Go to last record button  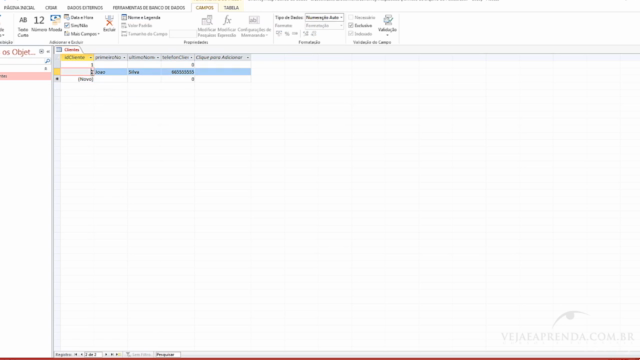(x=112, y=355)
